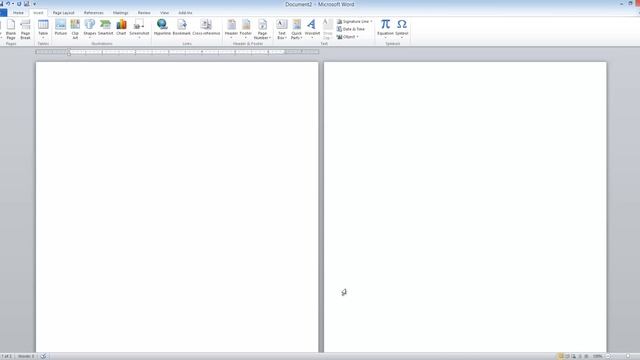Add a Bookmark
640x360 pixels.
tap(182, 27)
